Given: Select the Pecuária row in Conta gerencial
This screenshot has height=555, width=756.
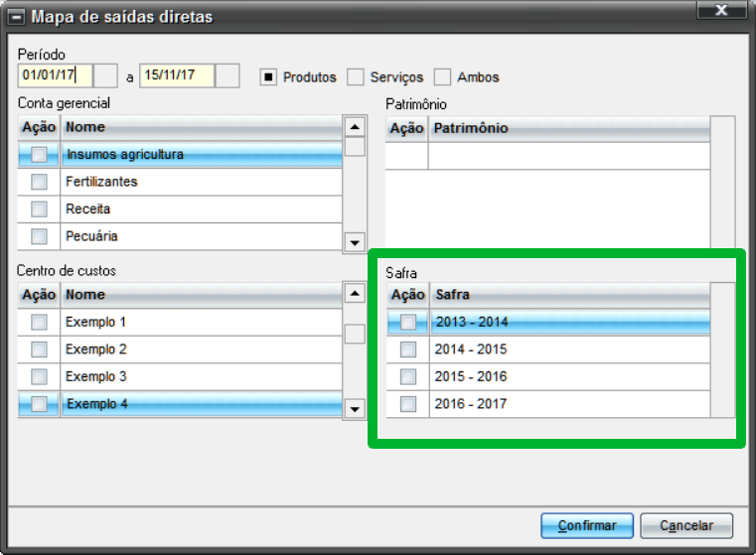Looking at the screenshot, I should point(180,236).
